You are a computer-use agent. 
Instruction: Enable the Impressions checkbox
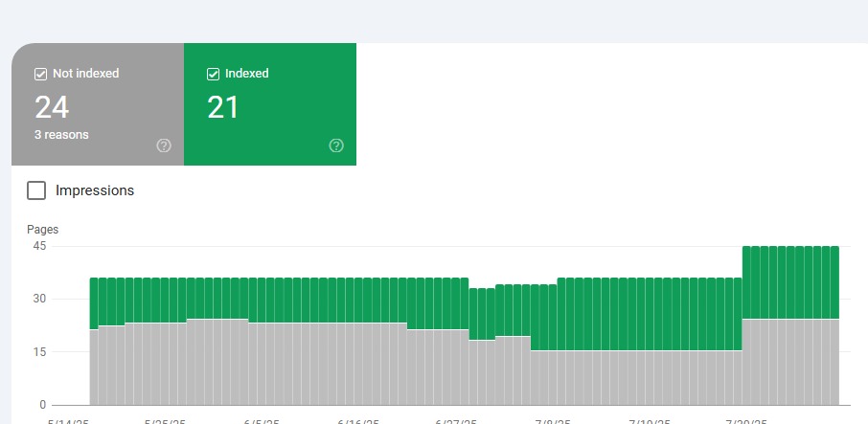36,190
